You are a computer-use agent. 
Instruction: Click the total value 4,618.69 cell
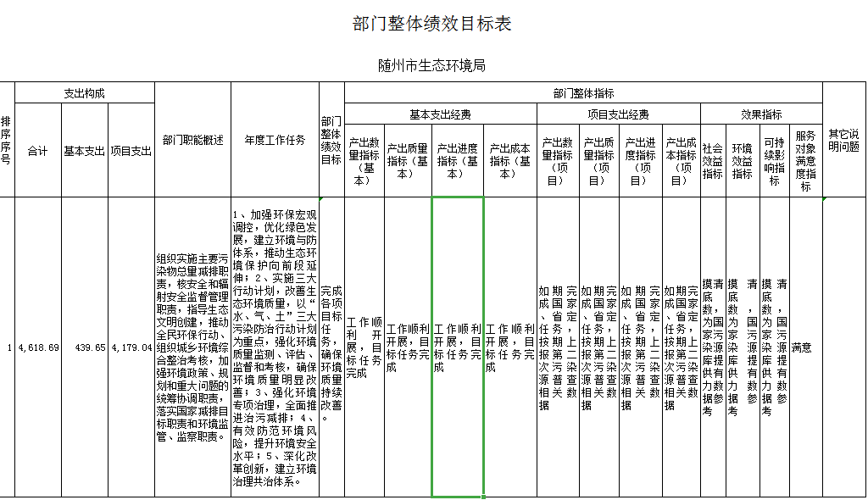[x=38, y=347]
